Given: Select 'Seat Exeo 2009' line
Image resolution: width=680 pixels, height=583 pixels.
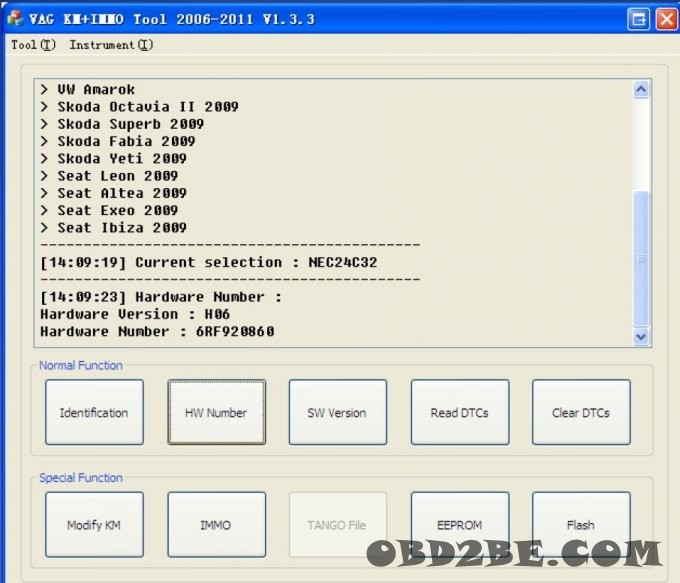Looking at the screenshot, I should coord(109,210).
